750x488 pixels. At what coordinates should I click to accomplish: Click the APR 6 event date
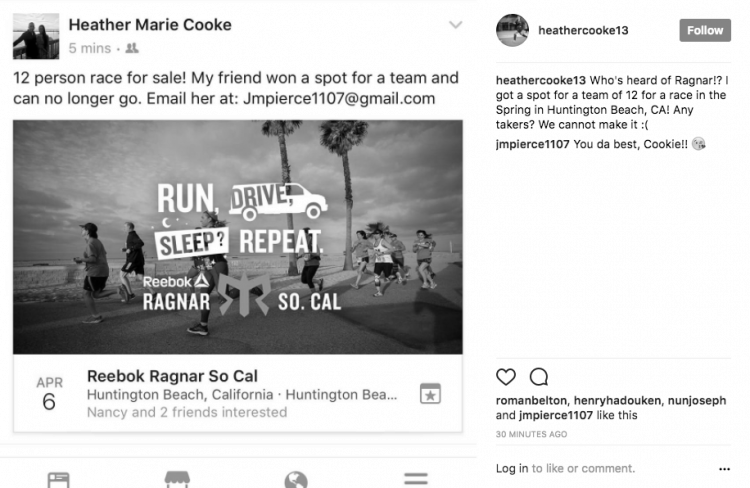49,393
